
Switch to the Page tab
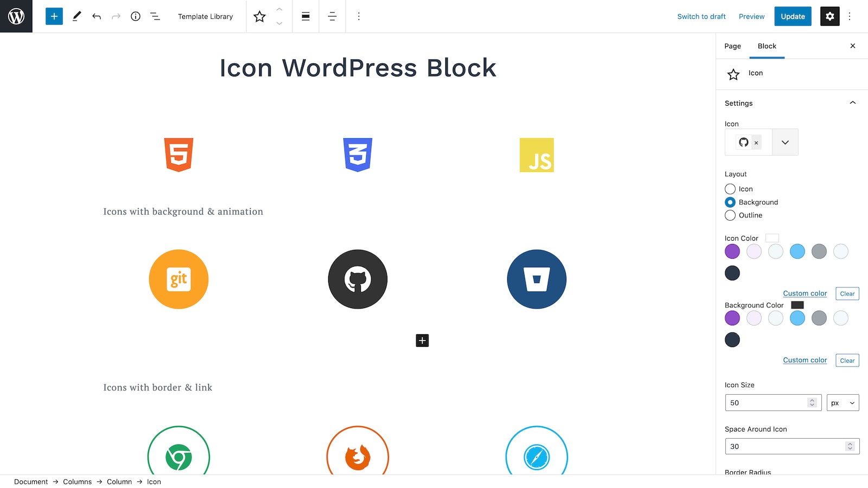point(732,46)
